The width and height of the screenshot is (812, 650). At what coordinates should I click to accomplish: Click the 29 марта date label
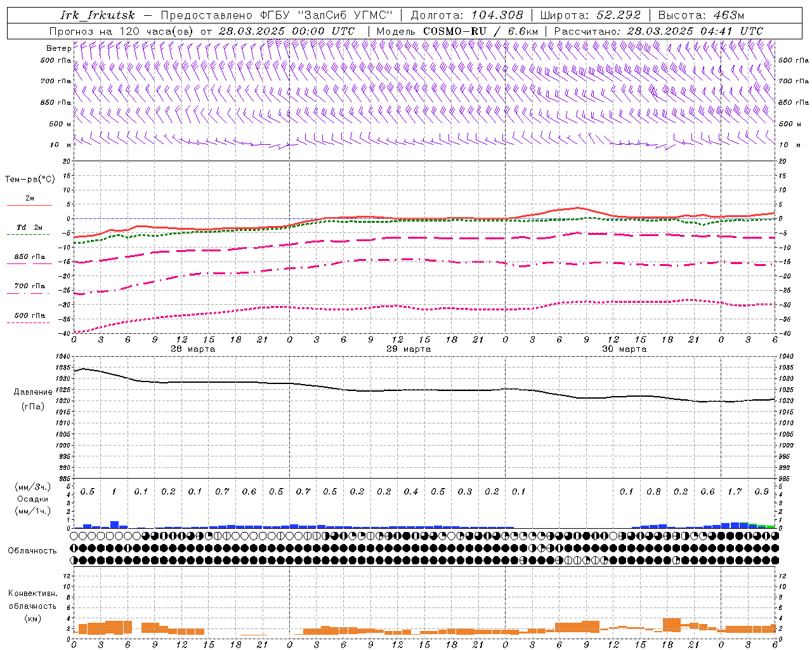[x=409, y=349]
